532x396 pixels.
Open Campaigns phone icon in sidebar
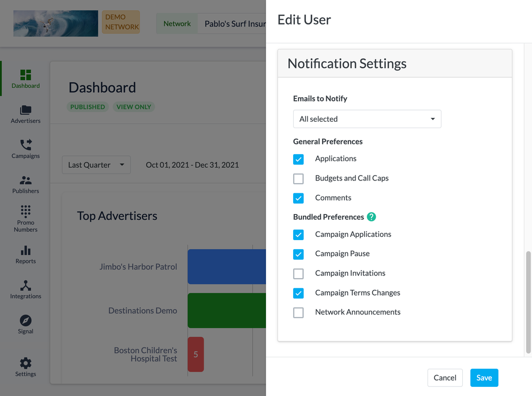tap(26, 145)
